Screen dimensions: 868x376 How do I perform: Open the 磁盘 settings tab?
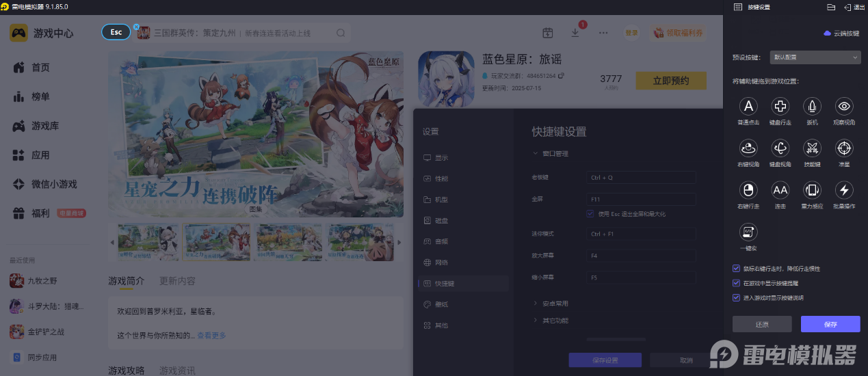(x=463, y=221)
